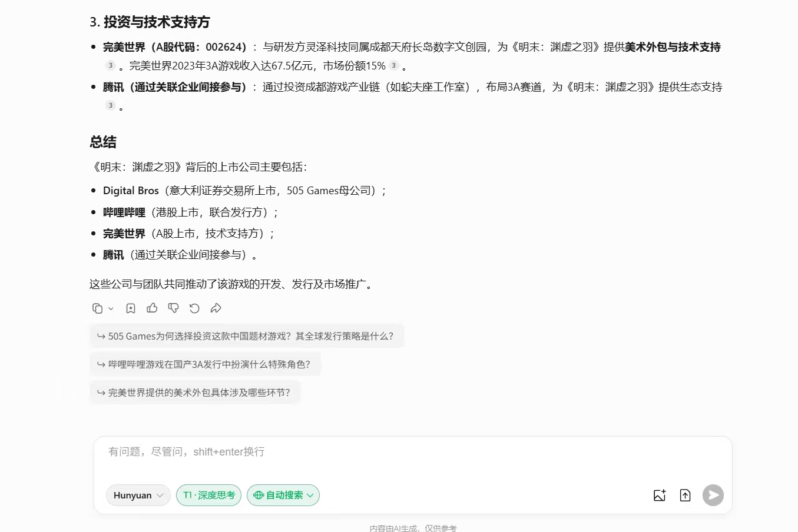Click 腾讯 (通过关联企业间接参与) summary item
The width and height of the screenshot is (798, 532).
[x=180, y=255]
